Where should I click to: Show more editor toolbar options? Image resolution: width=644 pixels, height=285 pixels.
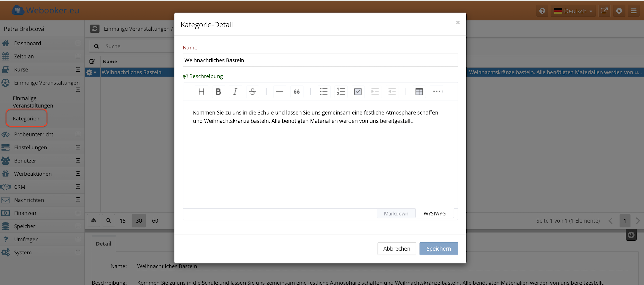437,91
